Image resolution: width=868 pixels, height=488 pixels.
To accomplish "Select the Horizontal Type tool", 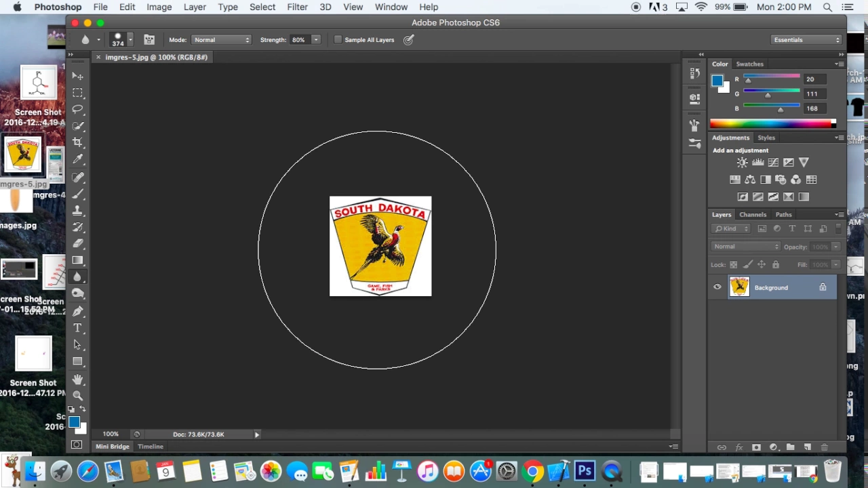I will [x=77, y=328].
